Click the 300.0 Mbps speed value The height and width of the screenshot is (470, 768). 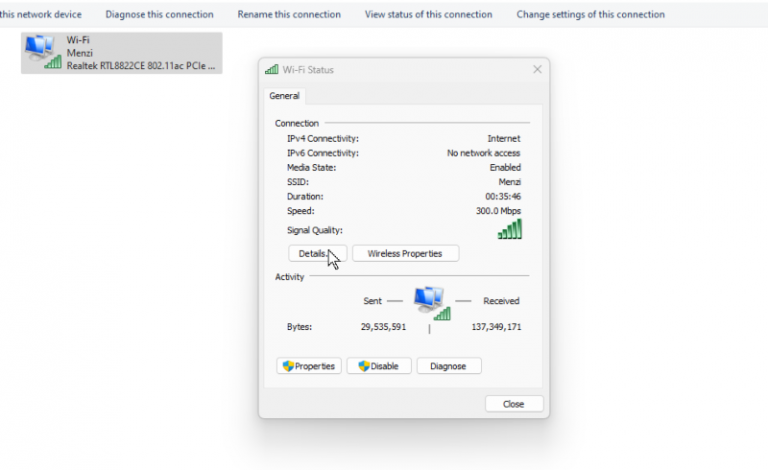(x=498, y=211)
